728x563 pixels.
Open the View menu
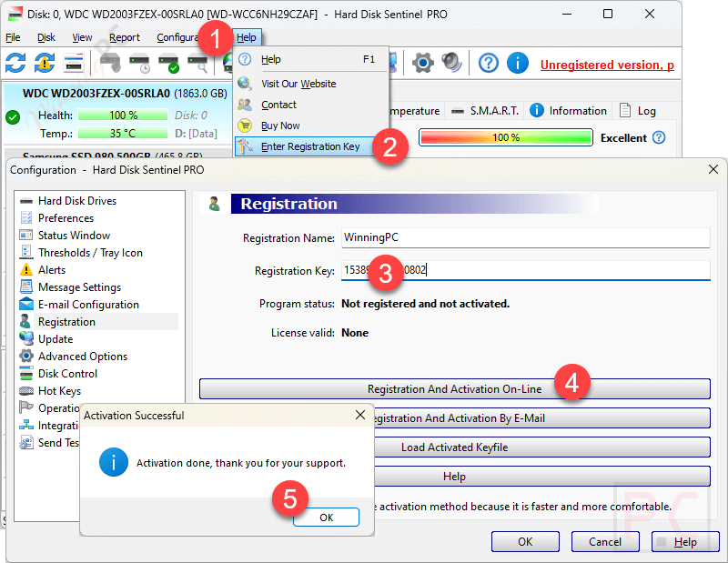(x=82, y=37)
